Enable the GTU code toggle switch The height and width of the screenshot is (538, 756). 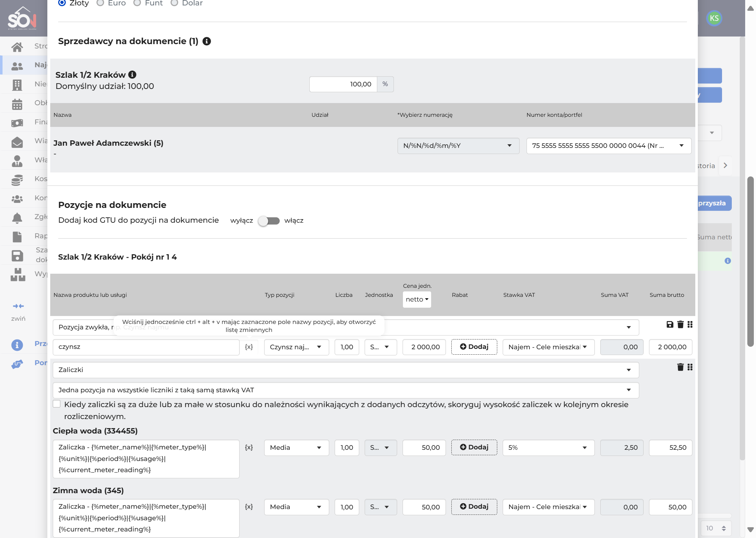(269, 221)
